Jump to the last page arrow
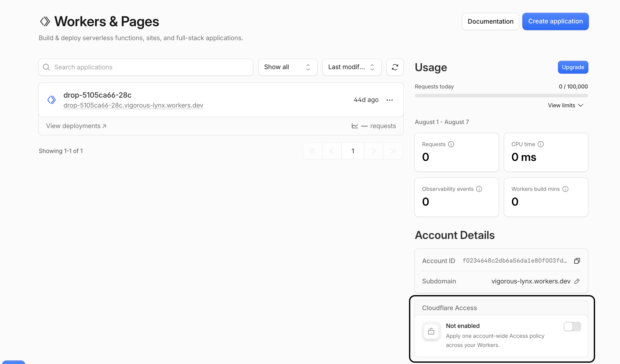 click(x=393, y=151)
